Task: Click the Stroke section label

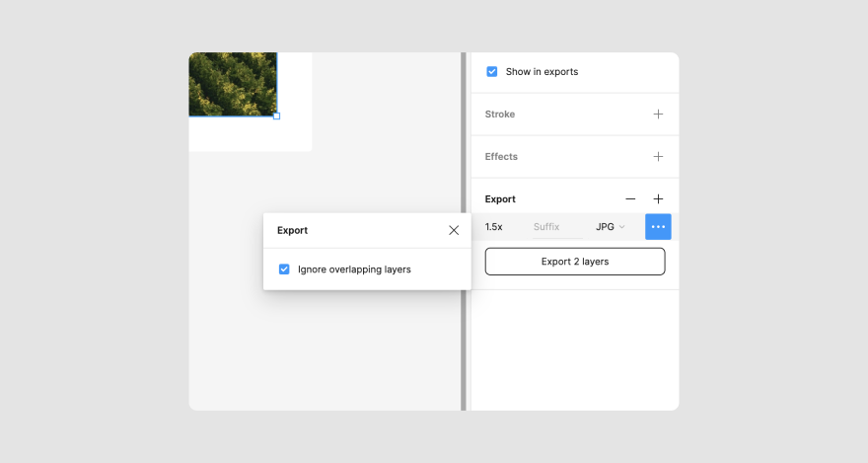Action: pyautogui.click(x=500, y=115)
